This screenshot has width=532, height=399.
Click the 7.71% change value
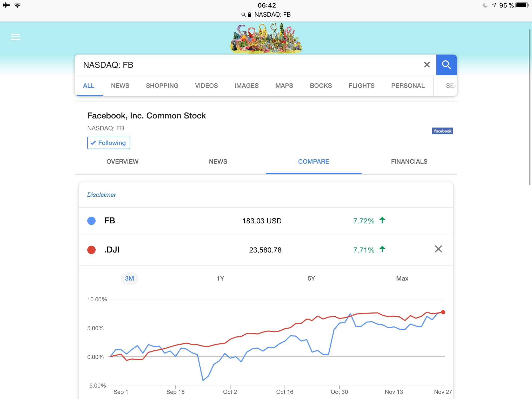(364, 250)
